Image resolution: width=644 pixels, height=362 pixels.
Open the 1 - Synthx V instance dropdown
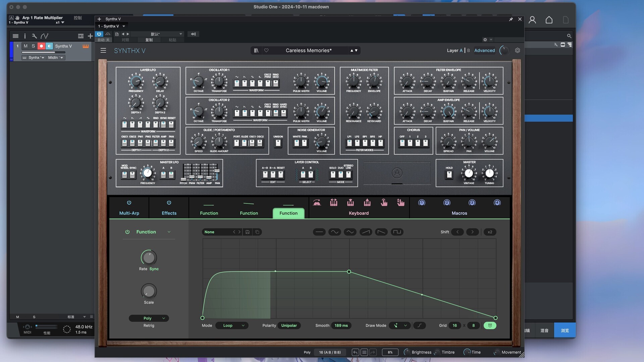(x=111, y=26)
